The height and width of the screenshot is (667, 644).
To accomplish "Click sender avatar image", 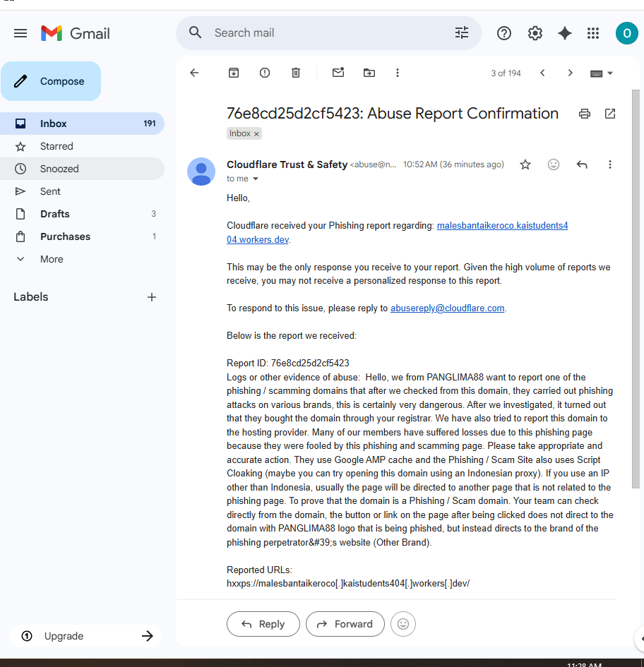I will (201, 172).
